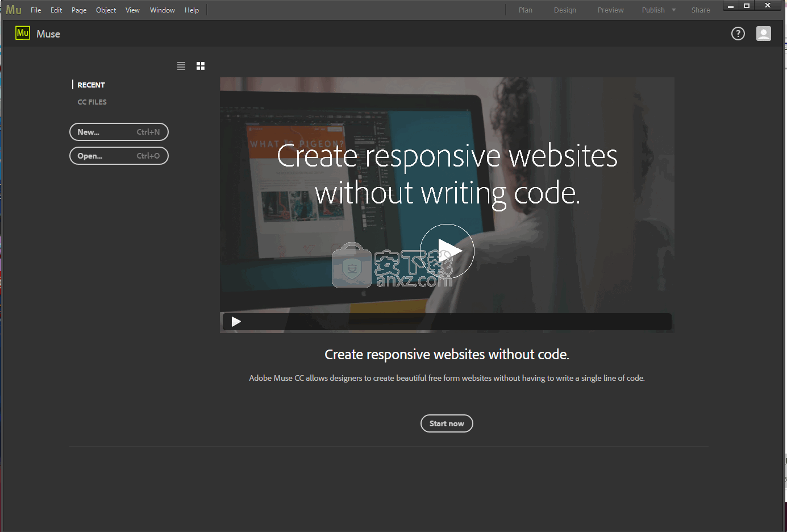The image size is (787, 532).
Task: Play the intro video with large circle button
Action: (447, 251)
